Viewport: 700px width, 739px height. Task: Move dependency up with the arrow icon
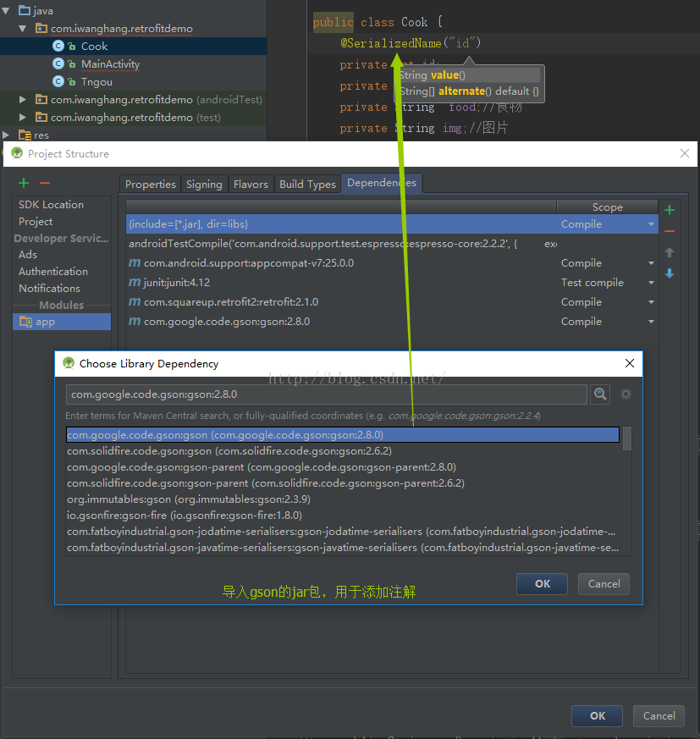point(670,252)
